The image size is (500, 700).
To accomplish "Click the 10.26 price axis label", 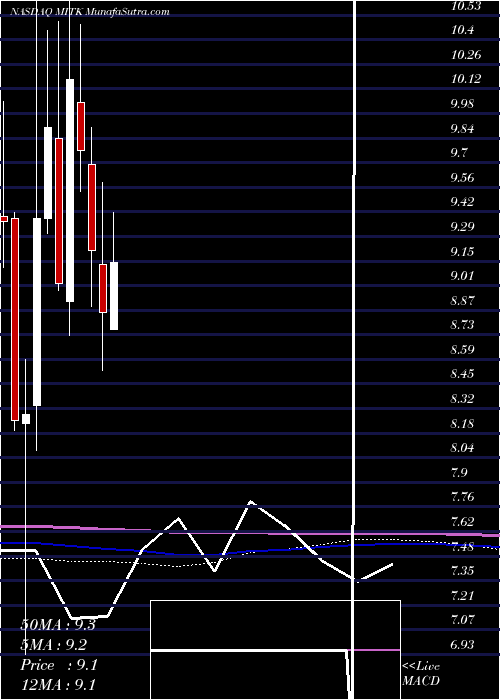I will pos(465,55).
